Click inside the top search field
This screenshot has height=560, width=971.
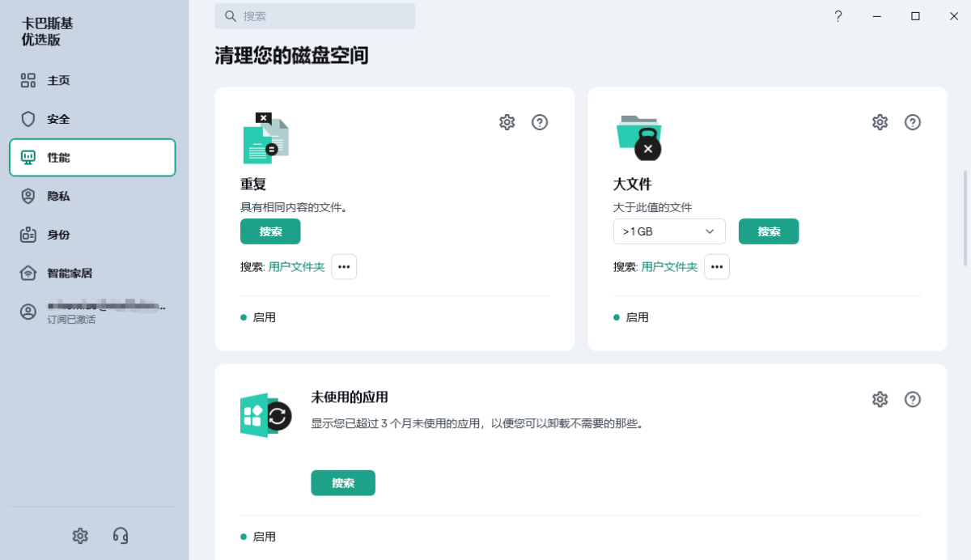pyautogui.click(x=316, y=16)
